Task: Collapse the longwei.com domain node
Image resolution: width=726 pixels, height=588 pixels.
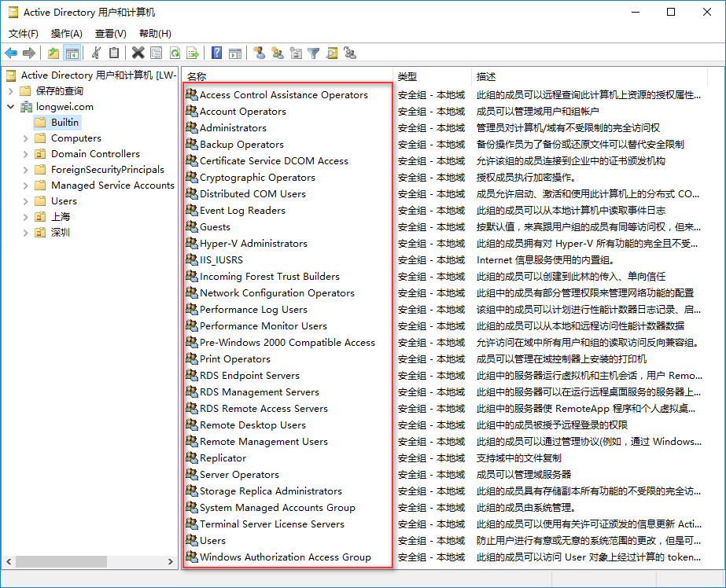Action: tap(11, 107)
